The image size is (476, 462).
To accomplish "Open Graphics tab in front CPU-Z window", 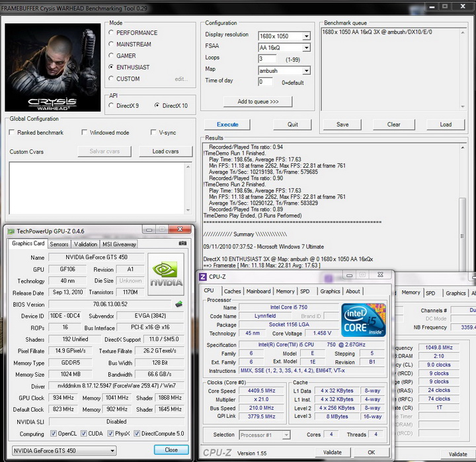I will [x=330, y=291].
